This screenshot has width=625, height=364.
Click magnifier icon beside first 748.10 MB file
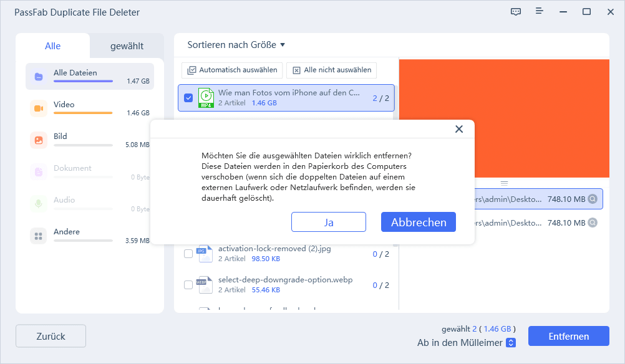click(x=593, y=199)
